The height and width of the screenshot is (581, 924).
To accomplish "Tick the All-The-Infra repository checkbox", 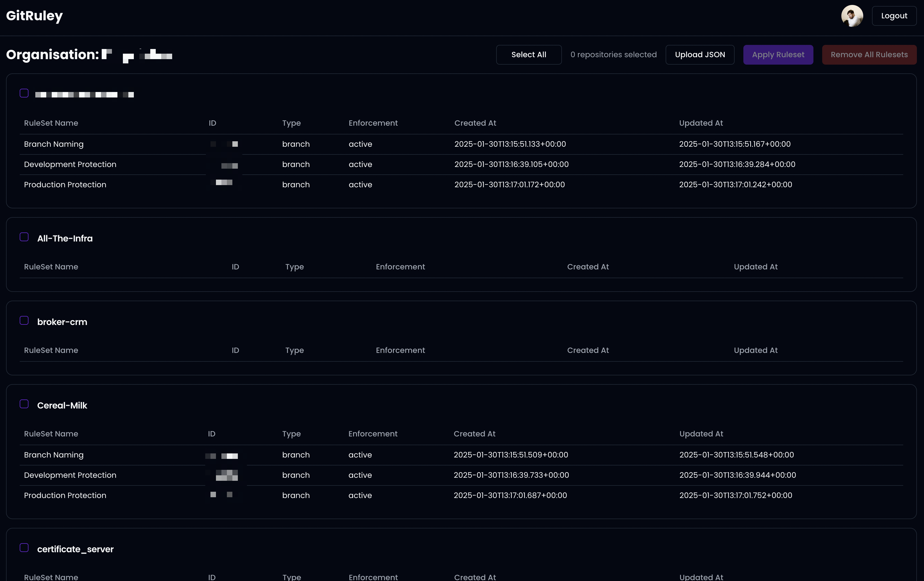I will (x=24, y=237).
